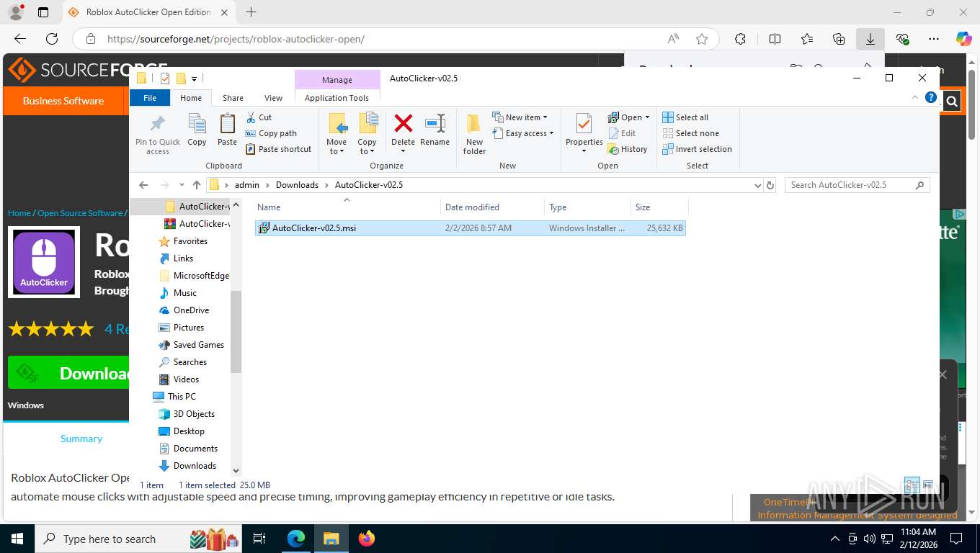Refresh the SourceForge page in Edge
This screenshot has height=553, width=980.
click(52, 39)
